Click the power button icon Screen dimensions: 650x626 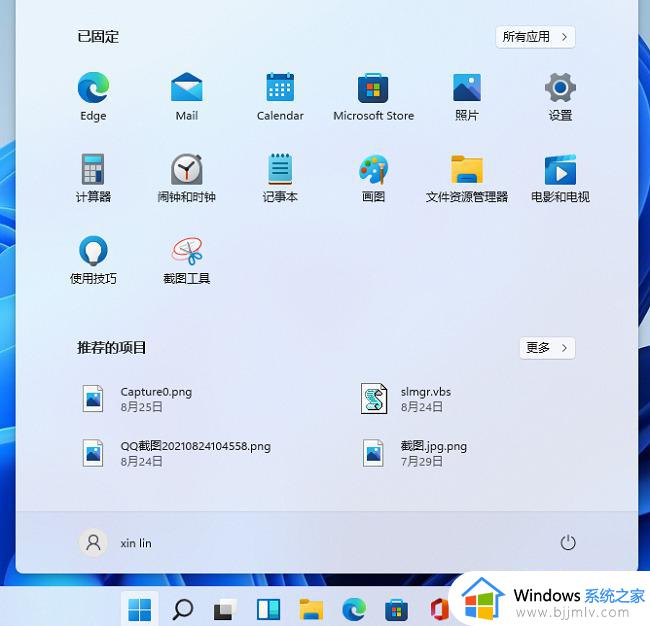[568, 542]
